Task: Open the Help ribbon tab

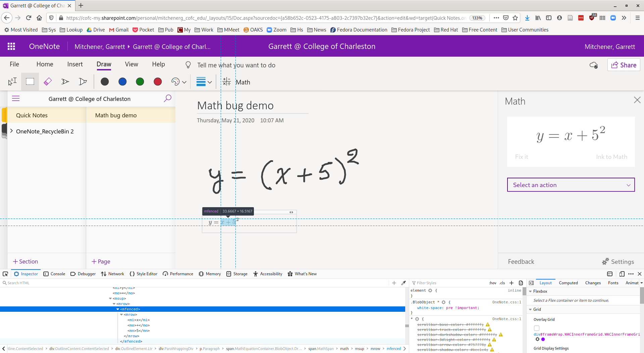Action: tap(158, 64)
